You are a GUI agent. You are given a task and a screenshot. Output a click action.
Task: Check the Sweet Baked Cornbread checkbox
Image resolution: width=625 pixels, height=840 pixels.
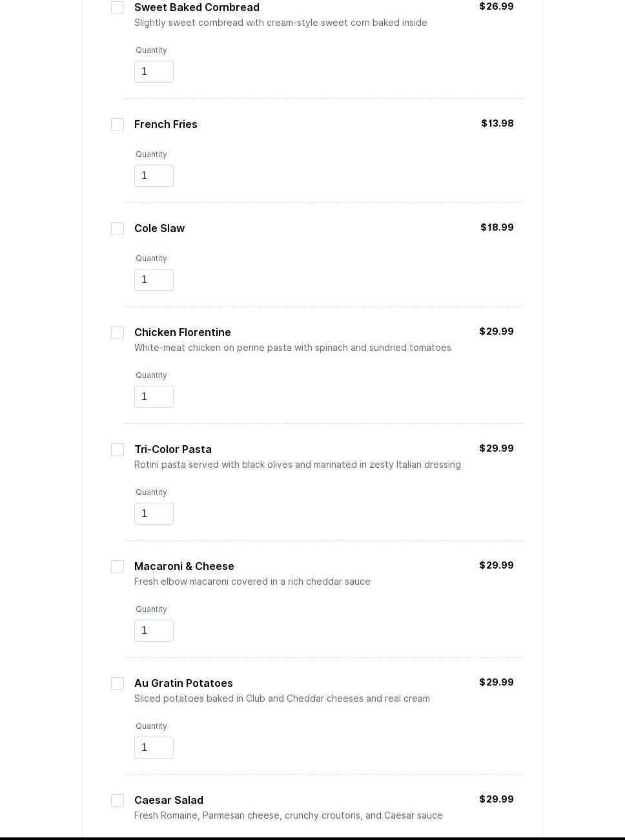click(x=118, y=8)
